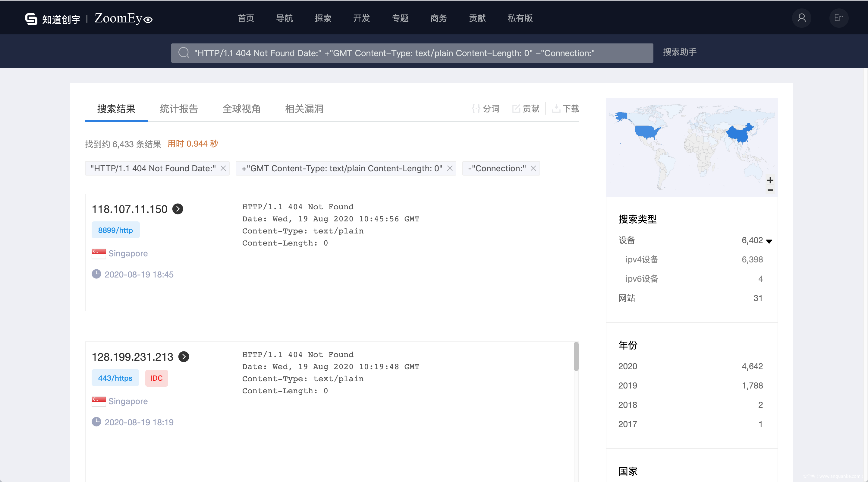
Task: Open details arrow for 128.199.231.213
Action: 184,357
